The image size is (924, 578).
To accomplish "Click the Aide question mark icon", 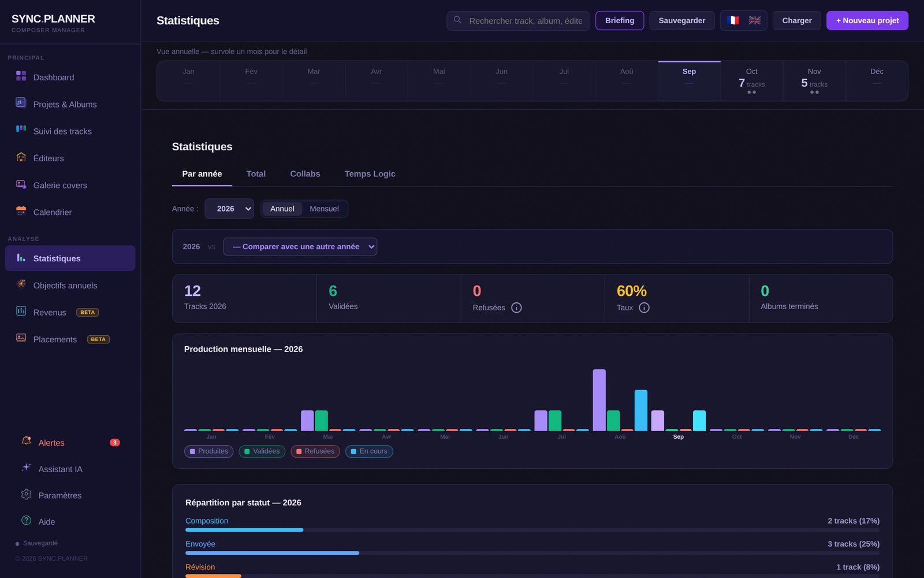I will [26, 520].
